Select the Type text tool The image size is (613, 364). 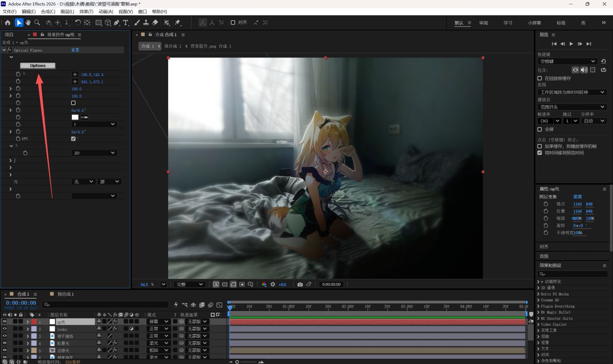pos(125,22)
